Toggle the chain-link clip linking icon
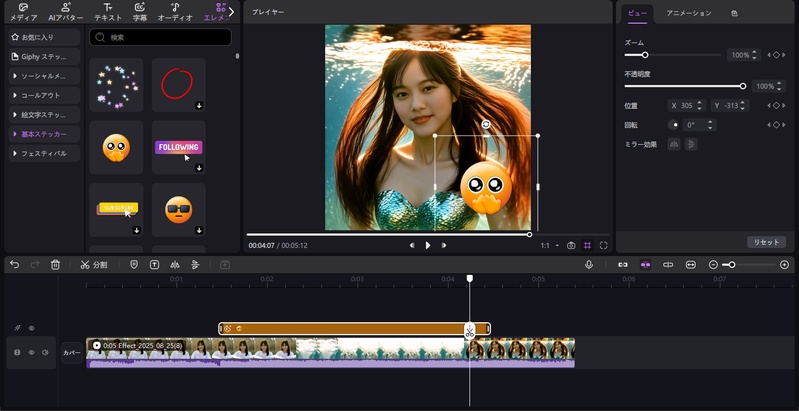The image size is (799, 411). (623, 265)
